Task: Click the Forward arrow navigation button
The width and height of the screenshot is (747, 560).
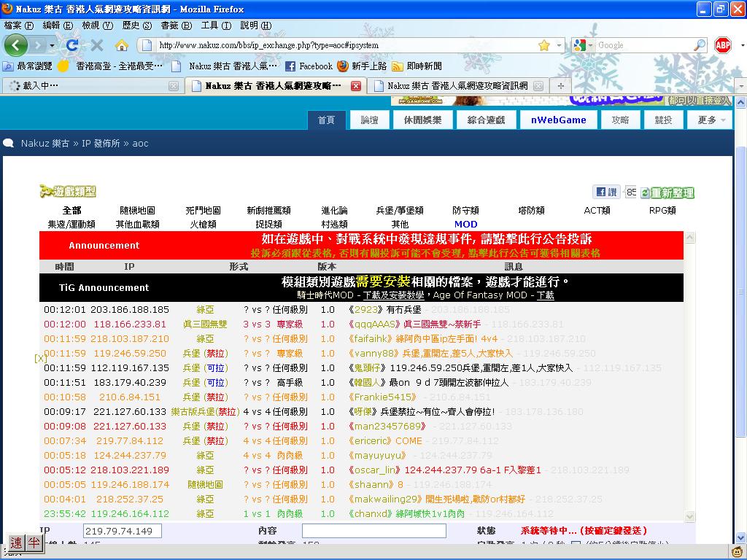Action: click(37, 45)
